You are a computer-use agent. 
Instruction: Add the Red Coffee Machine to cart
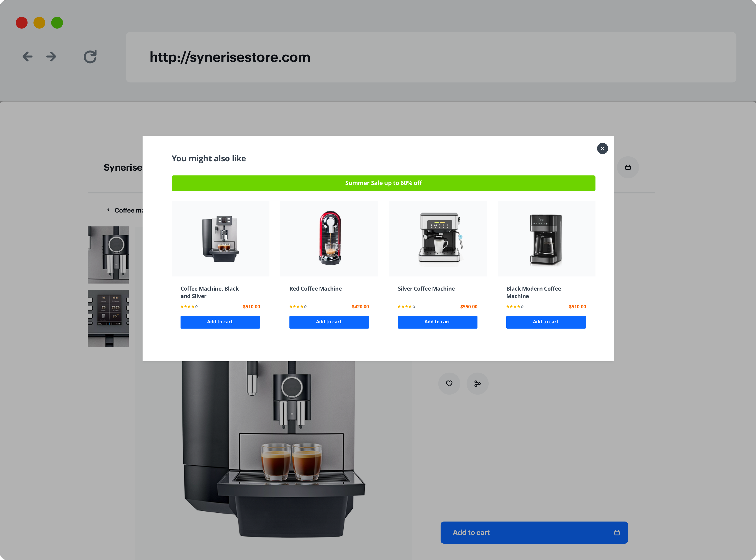(x=329, y=322)
